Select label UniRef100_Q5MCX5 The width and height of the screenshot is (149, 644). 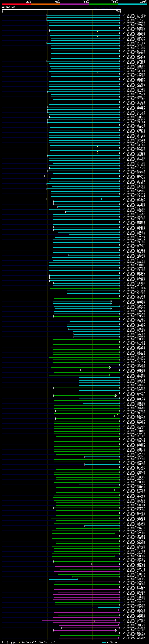coord(133,339)
